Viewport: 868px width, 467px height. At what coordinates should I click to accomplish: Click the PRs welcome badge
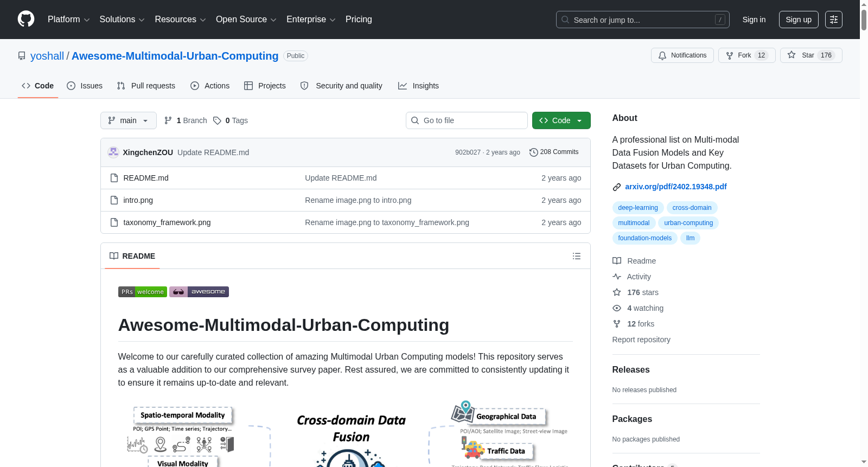pos(143,292)
